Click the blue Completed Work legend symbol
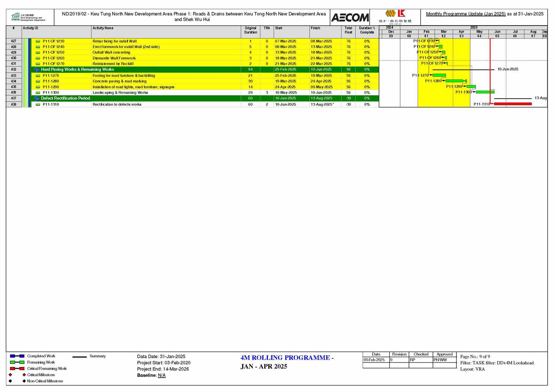The image size is (555, 392). [x=17, y=356]
